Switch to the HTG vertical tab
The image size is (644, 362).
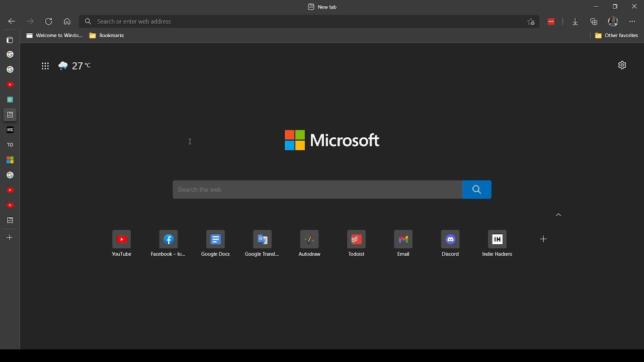tap(10, 130)
